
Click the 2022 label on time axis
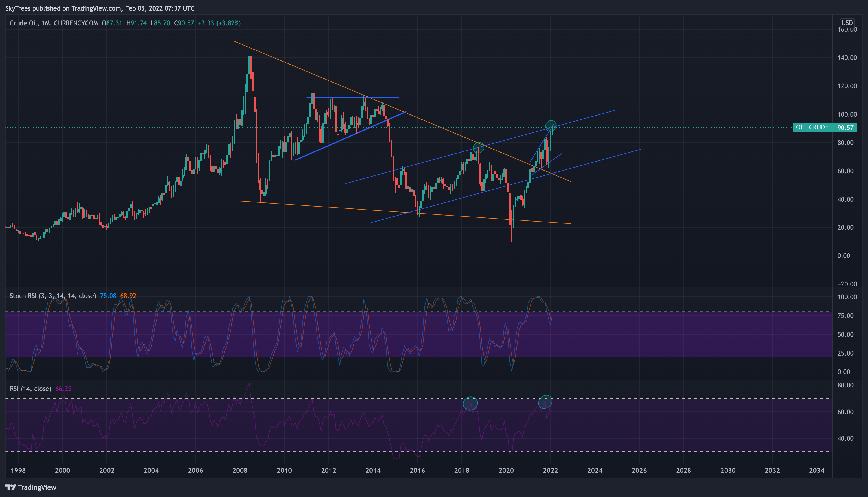tap(551, 470)
